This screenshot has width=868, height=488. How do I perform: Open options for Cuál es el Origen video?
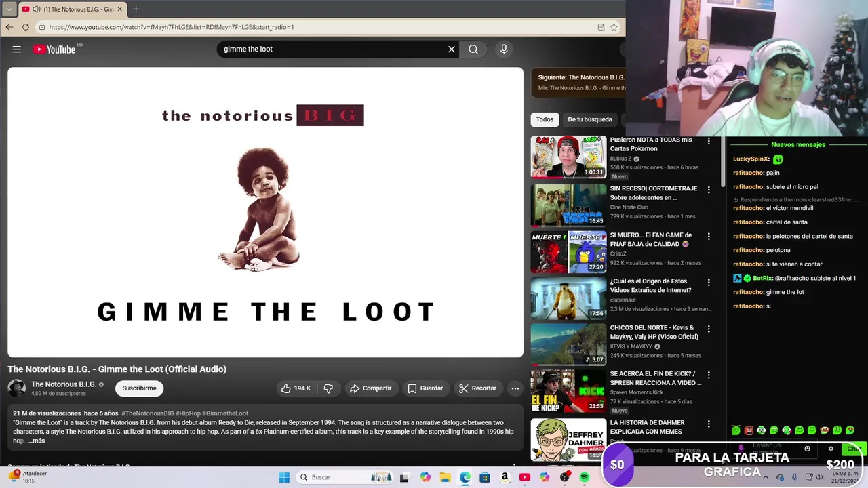[709, 283]
